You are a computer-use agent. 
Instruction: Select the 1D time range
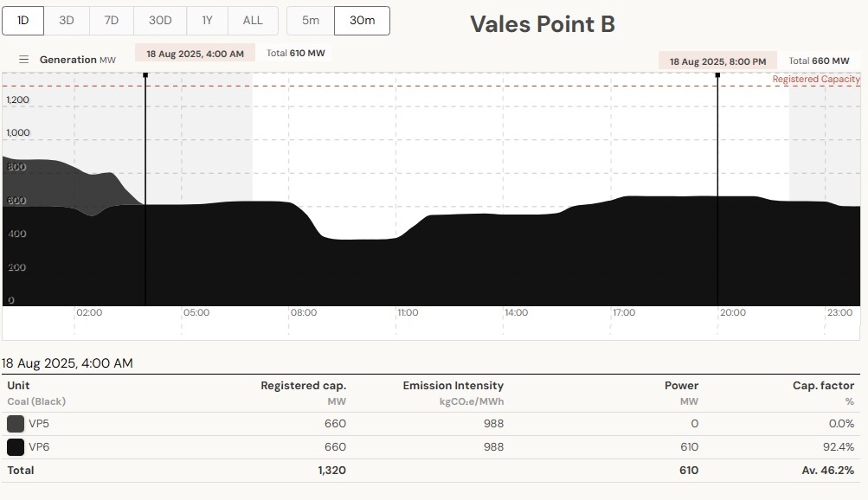coord(23,21)
